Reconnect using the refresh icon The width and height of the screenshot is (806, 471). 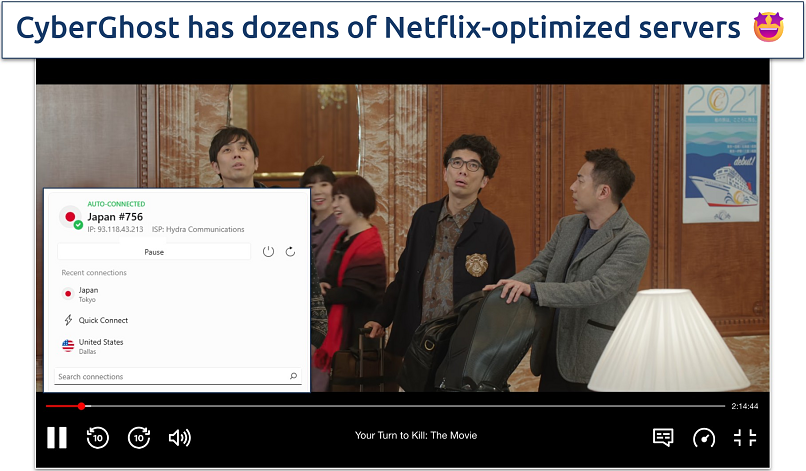(x=290, y=252)
